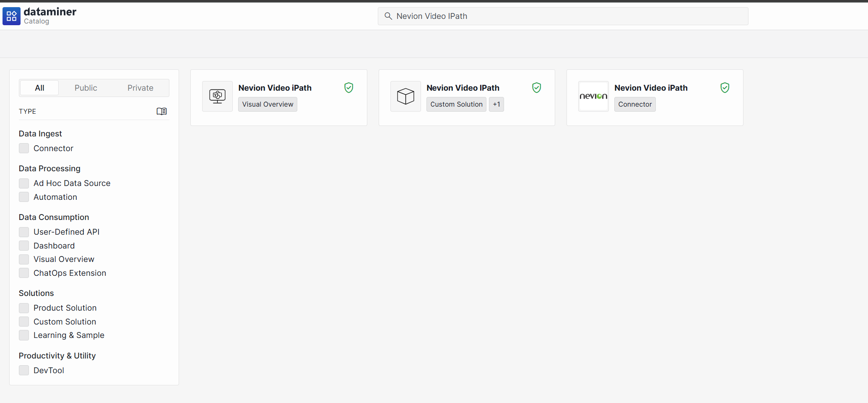The height and width of the screenshot is (403, 868).
Task: Click the search magnifier icon
Action: (388, 16)
